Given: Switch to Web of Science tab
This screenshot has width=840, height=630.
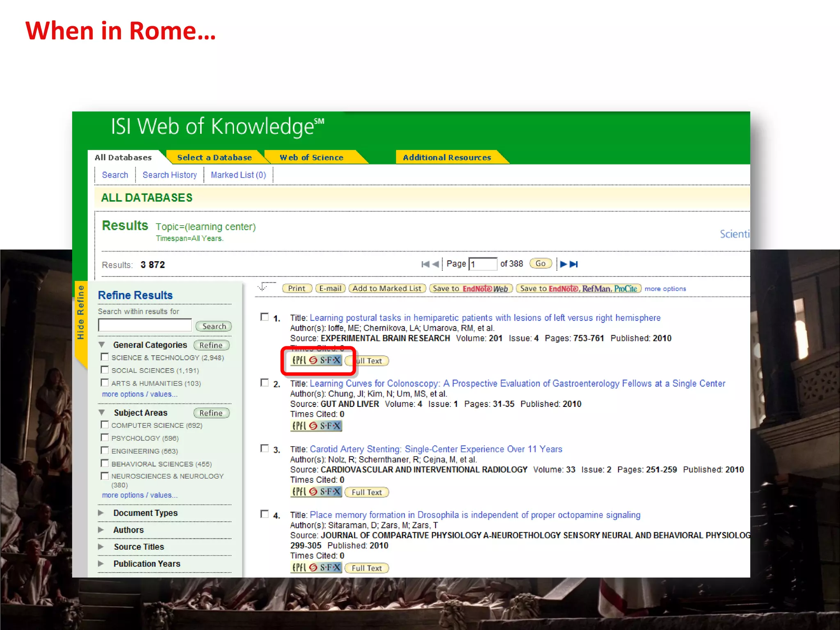Looking at the screenshot, I should coord(311,157).
